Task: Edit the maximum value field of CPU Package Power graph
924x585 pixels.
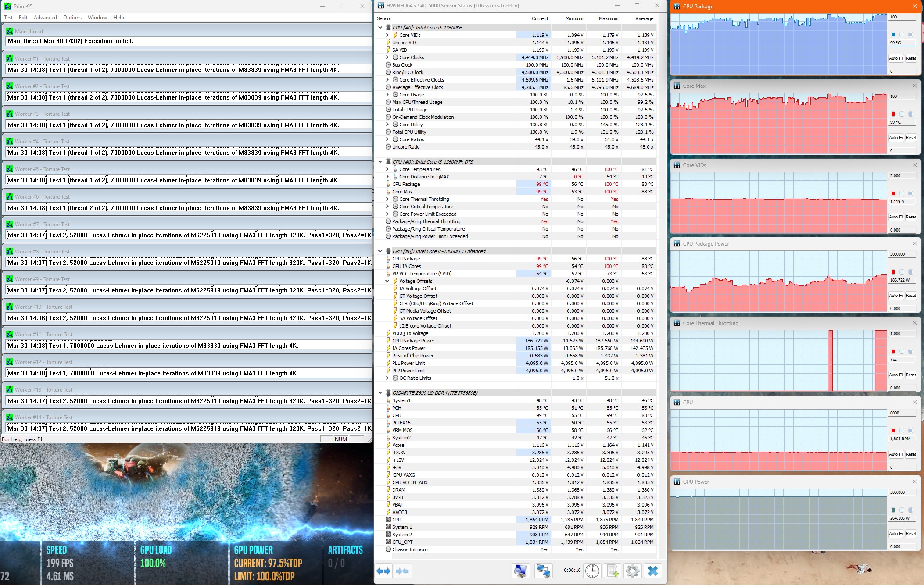Action: point(902,254)
